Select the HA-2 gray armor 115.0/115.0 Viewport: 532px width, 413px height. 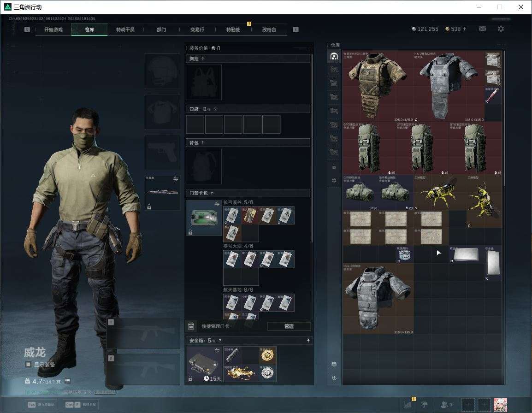pos(449,87)
